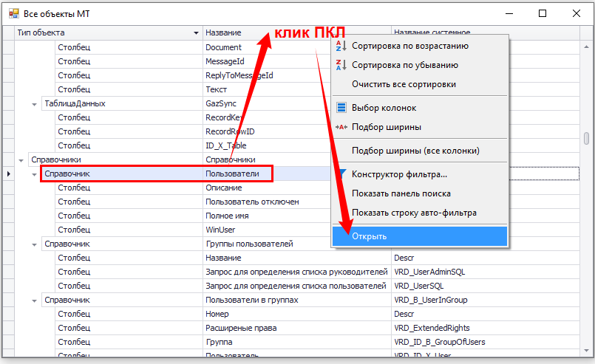Collapse the ТаблицаДанных GazSync node

35,104
